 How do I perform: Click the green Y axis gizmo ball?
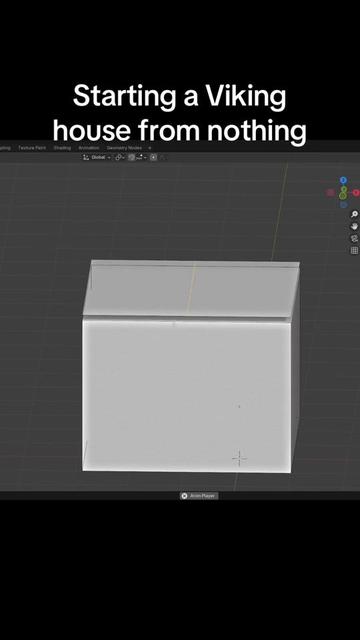click(344, 189)
